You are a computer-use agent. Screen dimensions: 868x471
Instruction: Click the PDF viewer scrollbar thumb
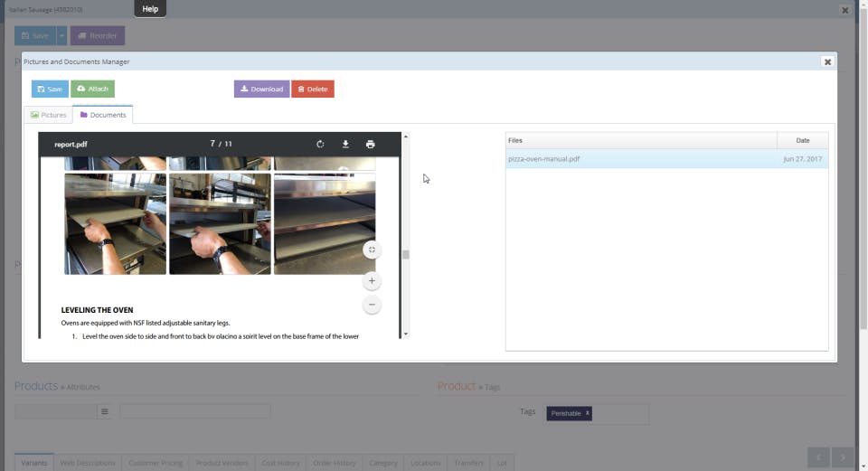tap(406, 255)
